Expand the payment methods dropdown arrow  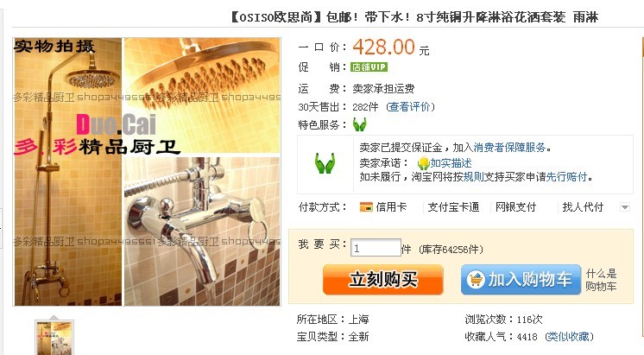point(625,207)
